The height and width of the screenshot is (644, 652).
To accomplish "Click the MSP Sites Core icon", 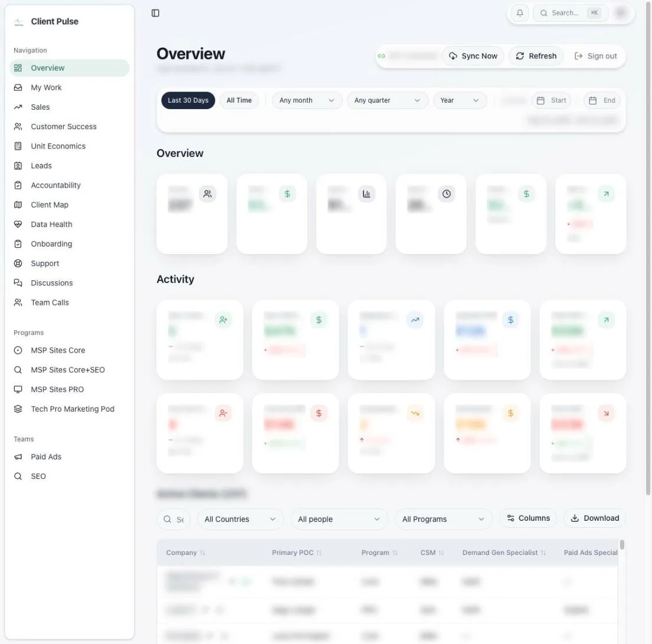I will tap(18, 350).
